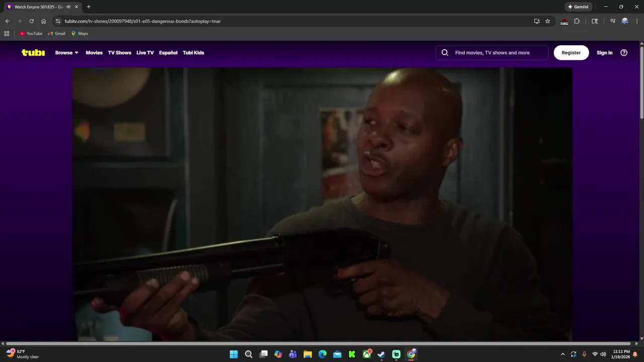The image size is (644, 362).
Task: Open Windows taskbar Search
Action: 249,354
